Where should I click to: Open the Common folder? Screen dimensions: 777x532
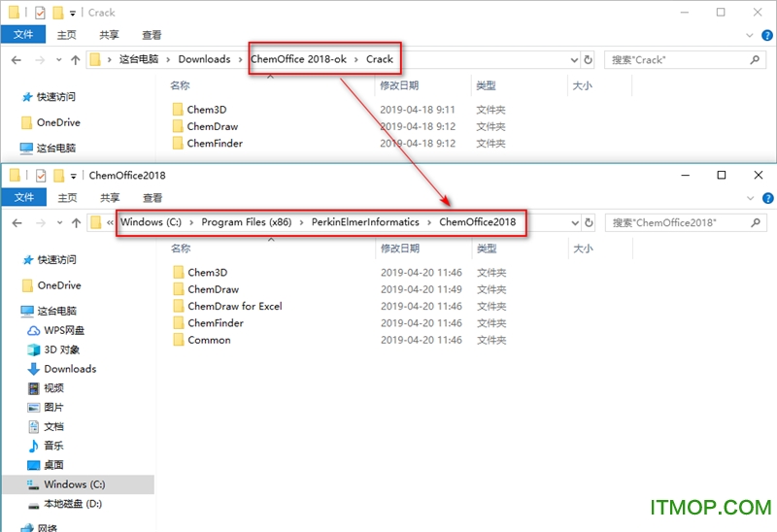(209, 340)
